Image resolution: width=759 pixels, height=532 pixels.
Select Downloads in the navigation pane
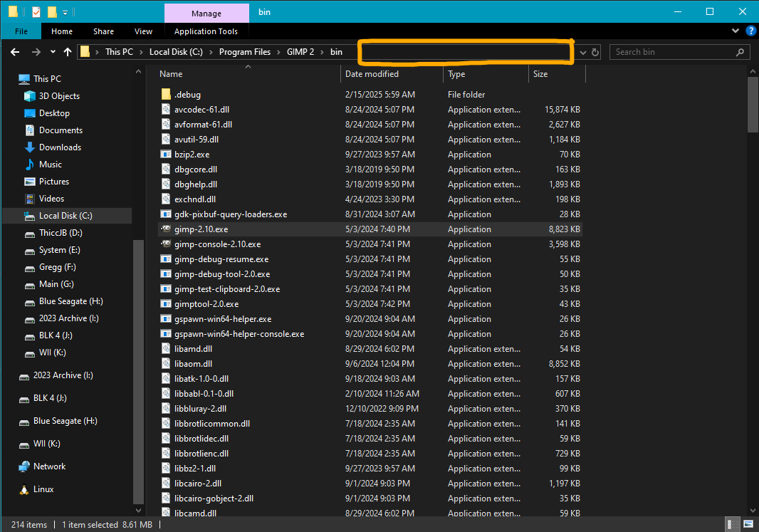click(x=60, y=147)
